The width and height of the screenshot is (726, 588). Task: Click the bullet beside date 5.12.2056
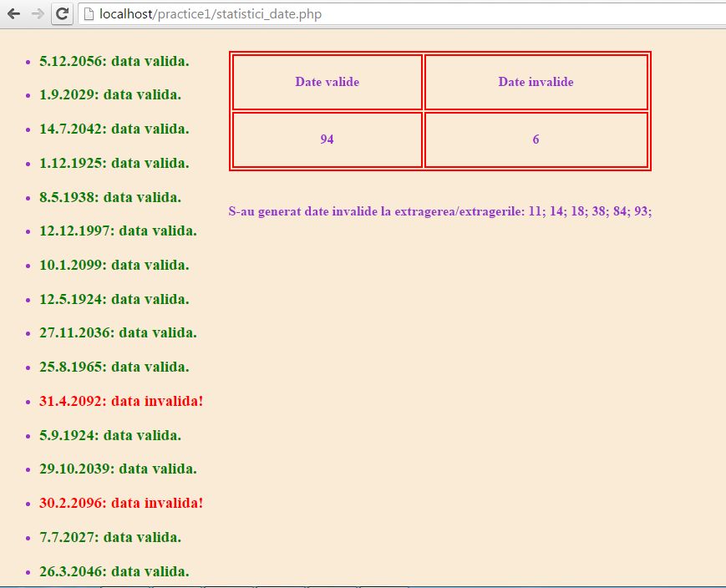[28, 61]
